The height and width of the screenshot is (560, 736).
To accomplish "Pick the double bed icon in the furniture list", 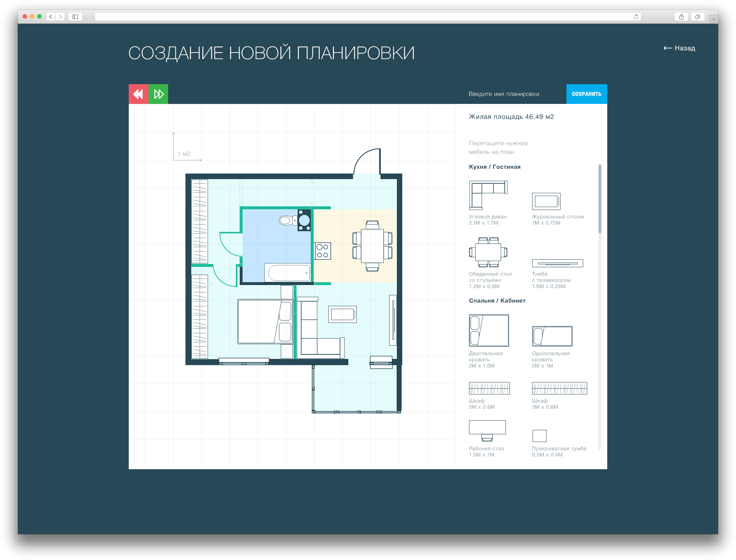I will 489,330.
